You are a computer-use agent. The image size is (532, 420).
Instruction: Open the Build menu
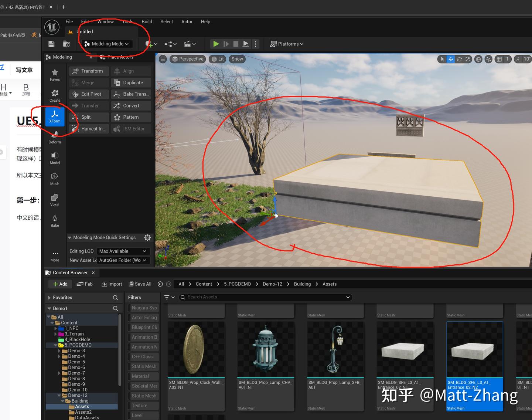click(x=147, y=22)
